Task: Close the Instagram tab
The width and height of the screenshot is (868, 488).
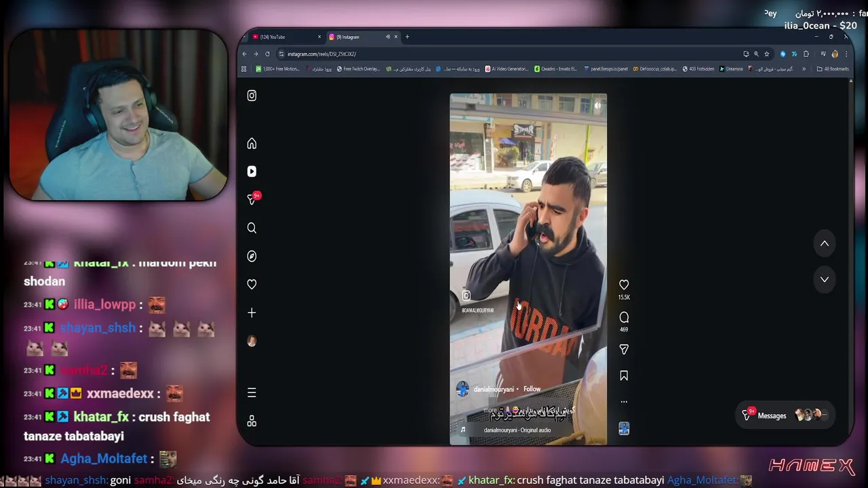Action: click(x=396, y=37)
